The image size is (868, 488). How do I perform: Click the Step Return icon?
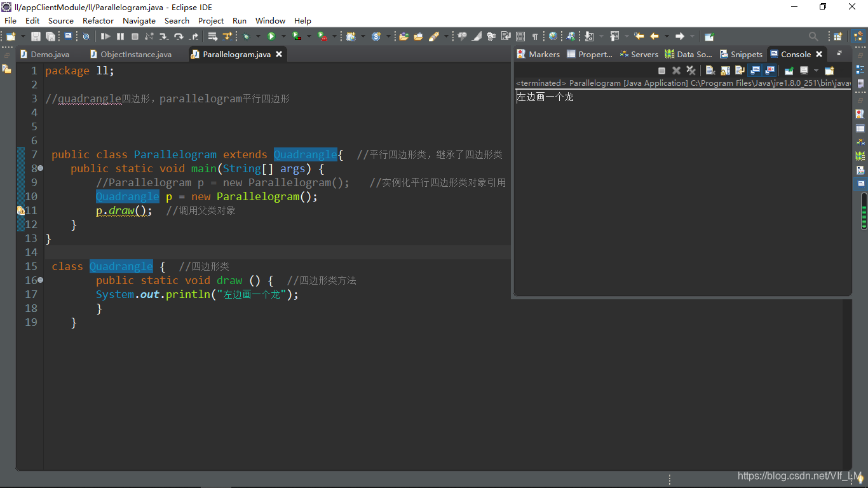tap(194, 36)
